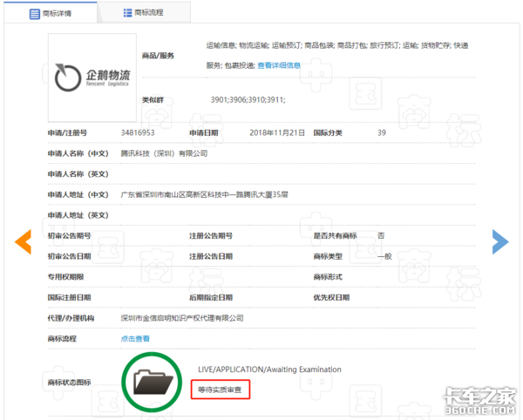
Task: Select the status text 等待实质审查
Action: (x=220, y=390)
